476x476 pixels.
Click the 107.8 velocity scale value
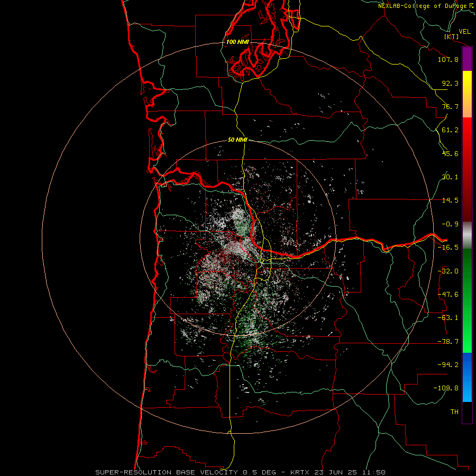pos(448,59)
